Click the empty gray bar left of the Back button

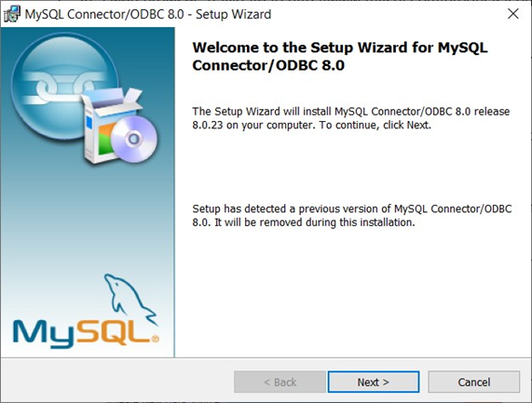[117, 382]
